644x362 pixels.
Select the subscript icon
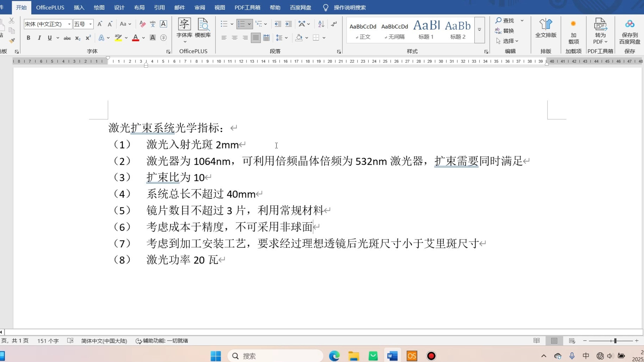coord(77,38)
